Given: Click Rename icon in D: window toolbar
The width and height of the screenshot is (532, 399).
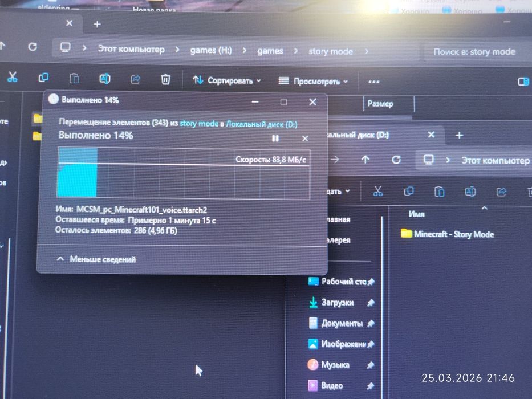Looking at the screenshot, I should (x=470, y=192).
